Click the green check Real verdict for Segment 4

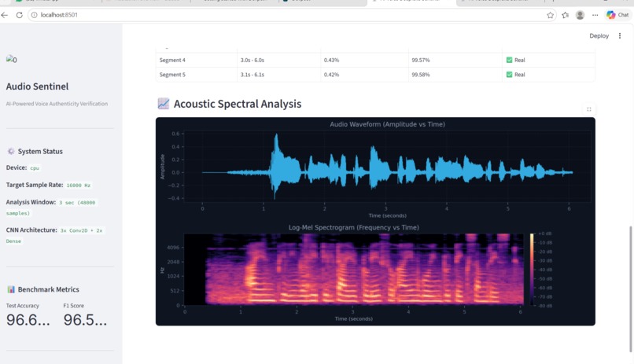coord(515,60)
